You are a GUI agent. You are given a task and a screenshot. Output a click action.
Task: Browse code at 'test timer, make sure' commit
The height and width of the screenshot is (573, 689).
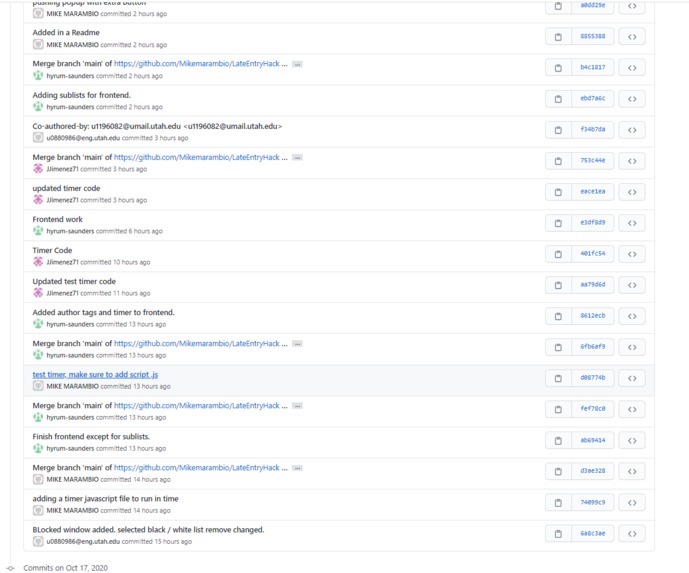(x=632, y=378)
